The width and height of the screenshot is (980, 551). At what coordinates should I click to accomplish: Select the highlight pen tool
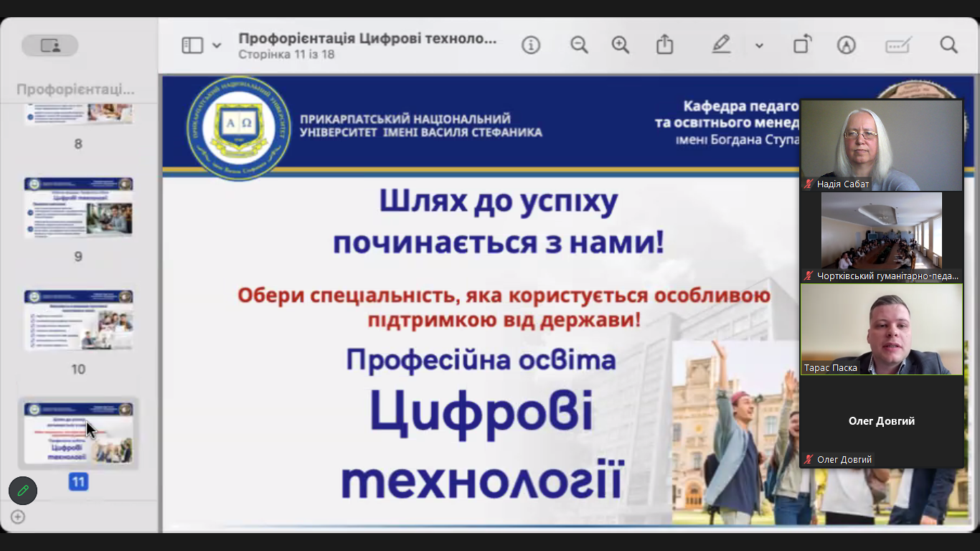click(x=721, y=45)
